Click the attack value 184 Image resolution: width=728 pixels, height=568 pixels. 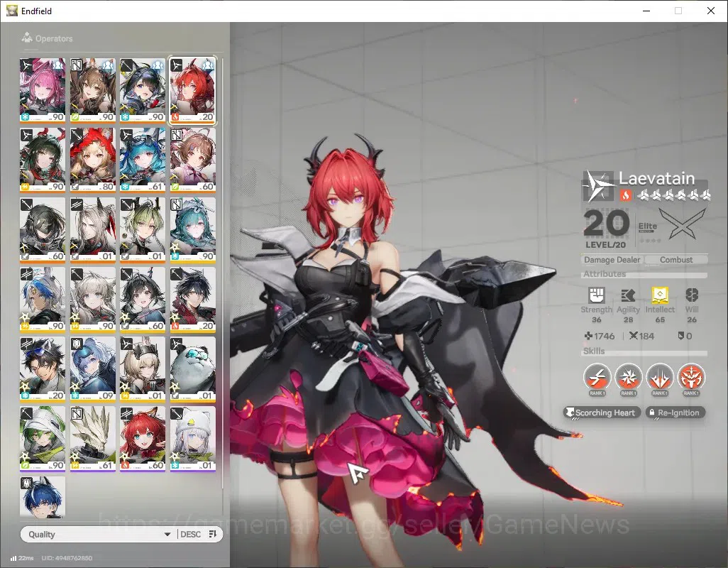(x=641, y=336)
